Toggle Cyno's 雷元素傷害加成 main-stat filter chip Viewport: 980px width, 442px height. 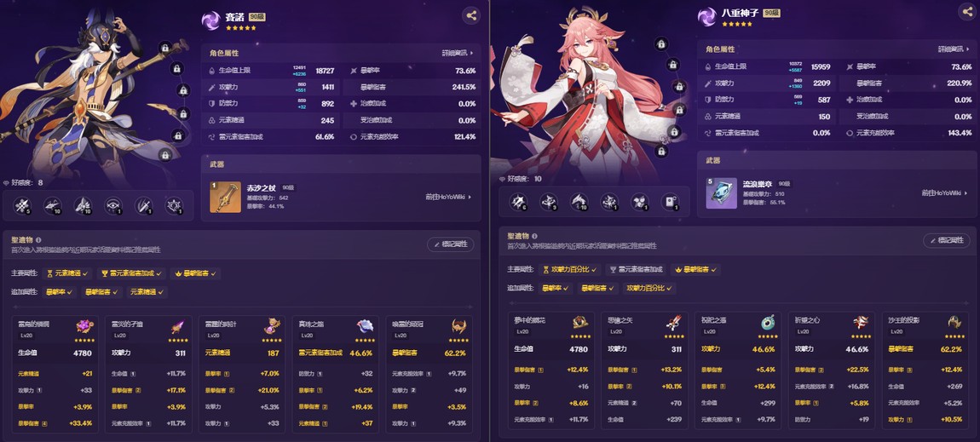(x=131, y=273)
